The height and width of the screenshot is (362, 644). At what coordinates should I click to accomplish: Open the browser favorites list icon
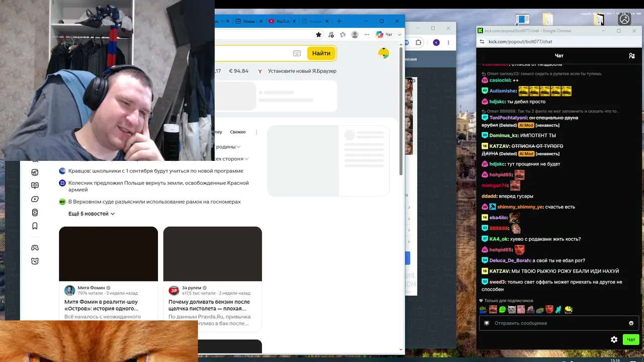click(x=343, y=35)
